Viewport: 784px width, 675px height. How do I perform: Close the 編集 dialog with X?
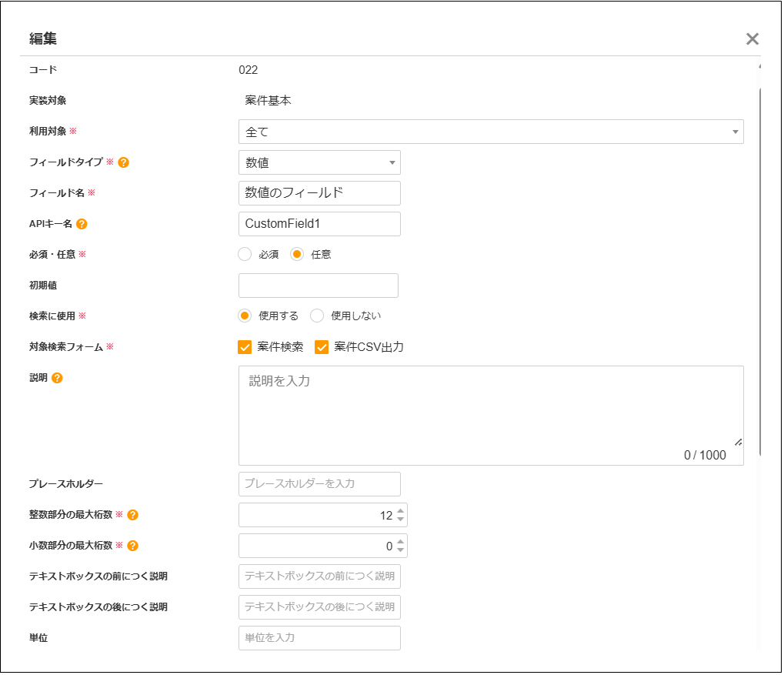[x=752, y=39]
